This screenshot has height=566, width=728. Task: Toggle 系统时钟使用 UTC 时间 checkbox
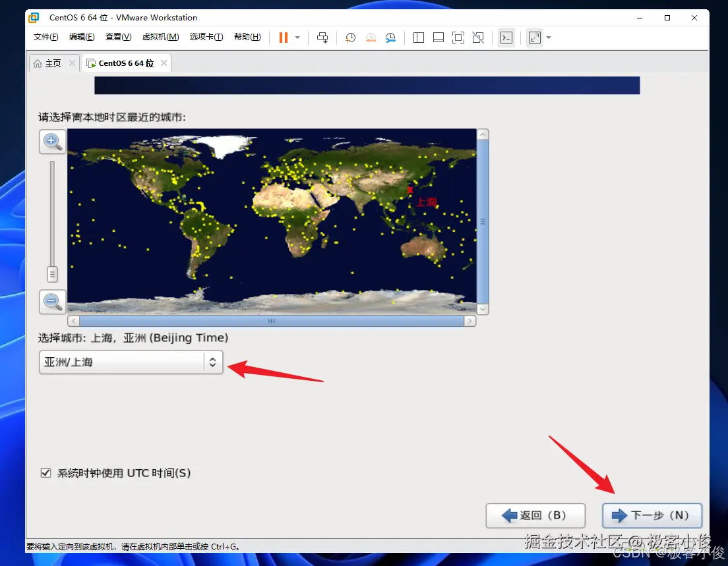(45, 472)
